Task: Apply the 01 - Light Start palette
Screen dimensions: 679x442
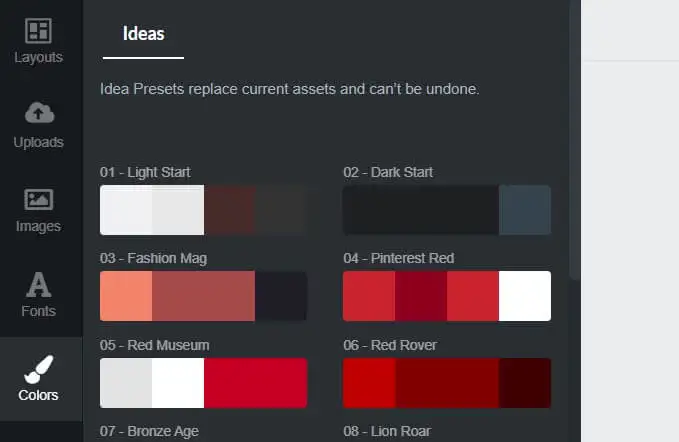Action: pos(204,210)
